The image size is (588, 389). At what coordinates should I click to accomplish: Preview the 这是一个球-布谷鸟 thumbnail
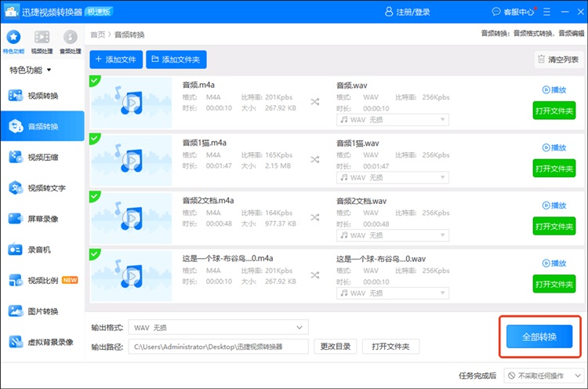tap(131, 276)
